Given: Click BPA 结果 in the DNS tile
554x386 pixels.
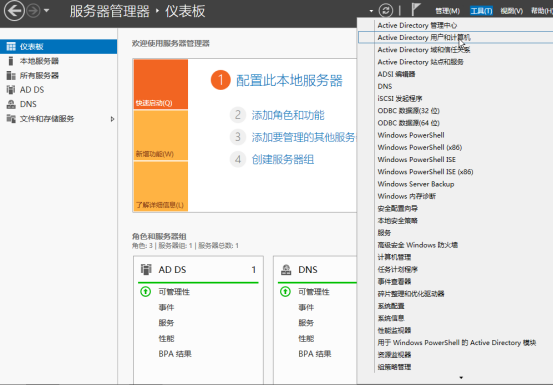Looking at the screenshot, I should tap(315, 354).
